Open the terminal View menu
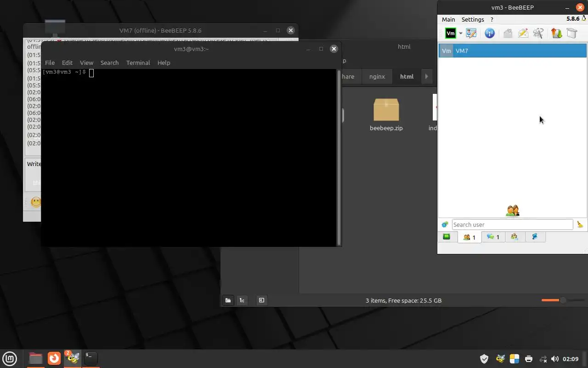The width and height of the screenshot is (588, 368). pos(86,63)
